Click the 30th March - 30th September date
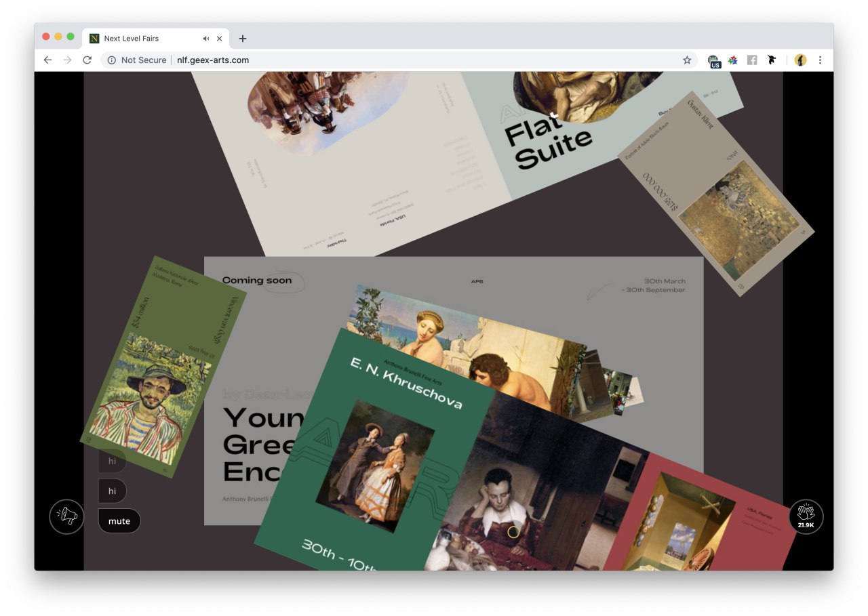The width and height of the screenshot is (868, 616). pos(654,285)
